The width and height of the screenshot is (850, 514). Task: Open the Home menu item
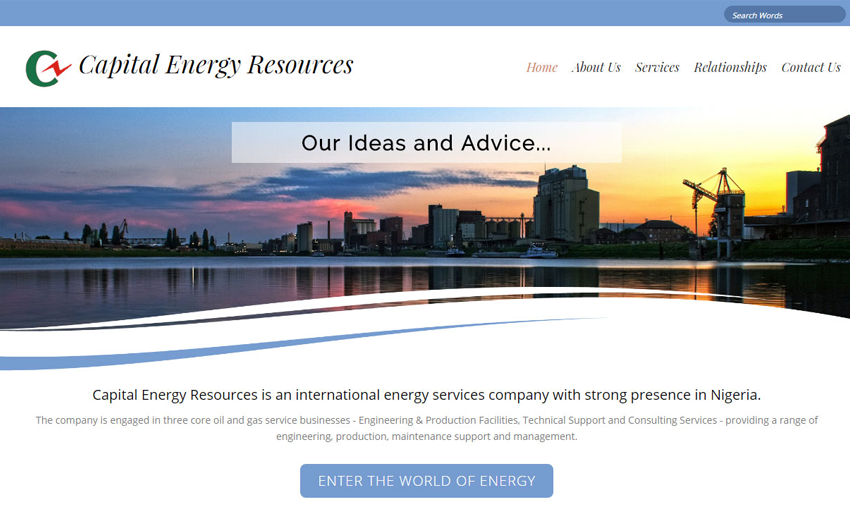541,68
